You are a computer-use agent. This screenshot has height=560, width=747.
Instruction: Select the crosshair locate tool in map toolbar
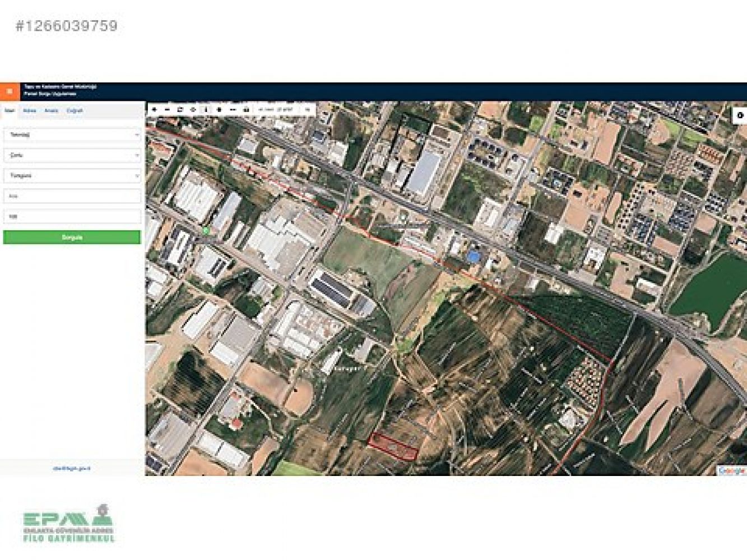193,110
